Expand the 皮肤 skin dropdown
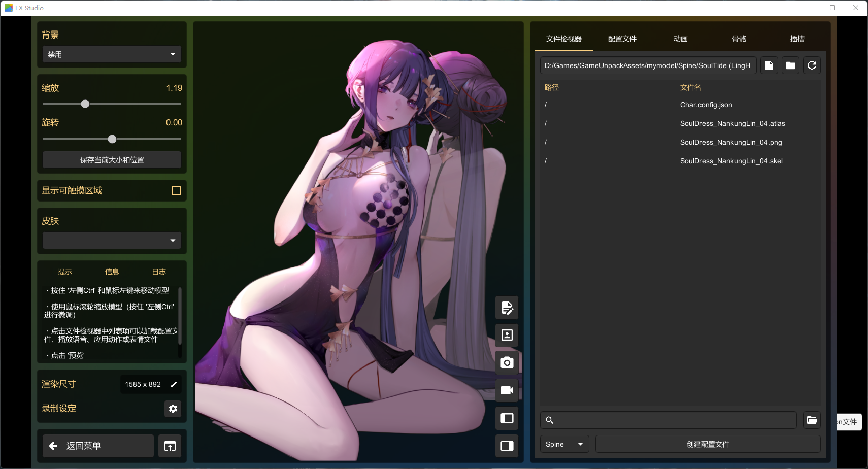Screen dimensions: 868x469 click(x=112, y=241)
